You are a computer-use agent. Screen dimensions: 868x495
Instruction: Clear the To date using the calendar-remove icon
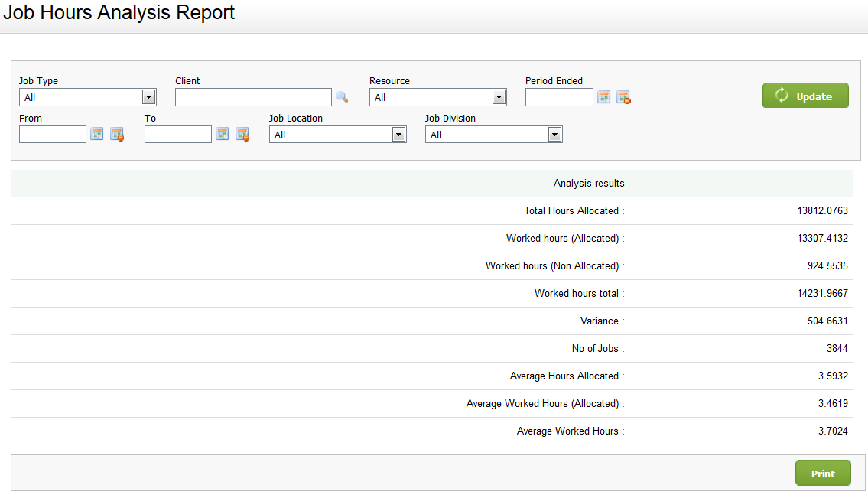242,134
